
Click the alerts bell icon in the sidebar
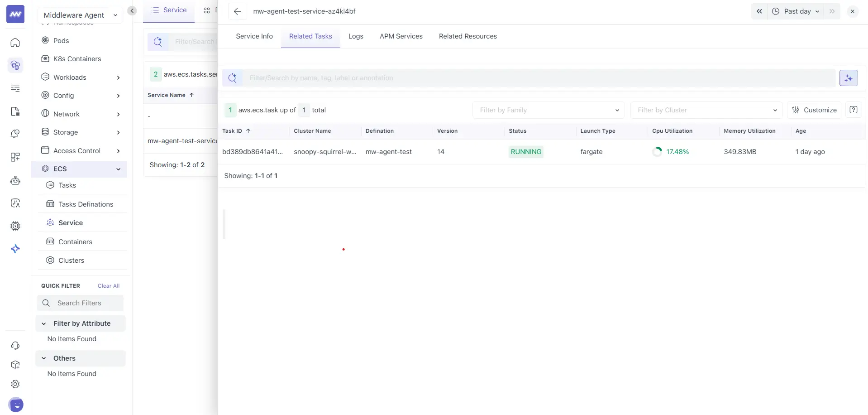[15, 134]
